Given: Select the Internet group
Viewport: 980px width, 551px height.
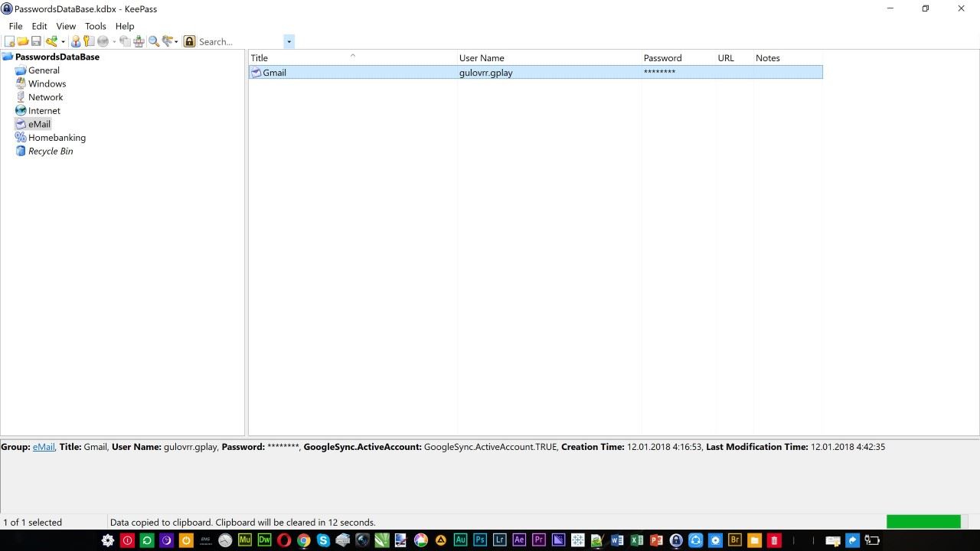Looking at the screenshot, I should (44, 111).
